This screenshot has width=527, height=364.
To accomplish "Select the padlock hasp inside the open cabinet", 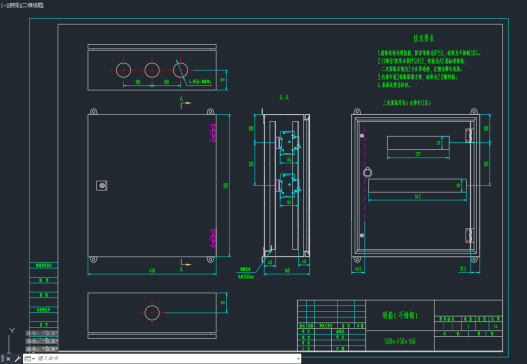I will pyautogui.click(x=367, y=172).
